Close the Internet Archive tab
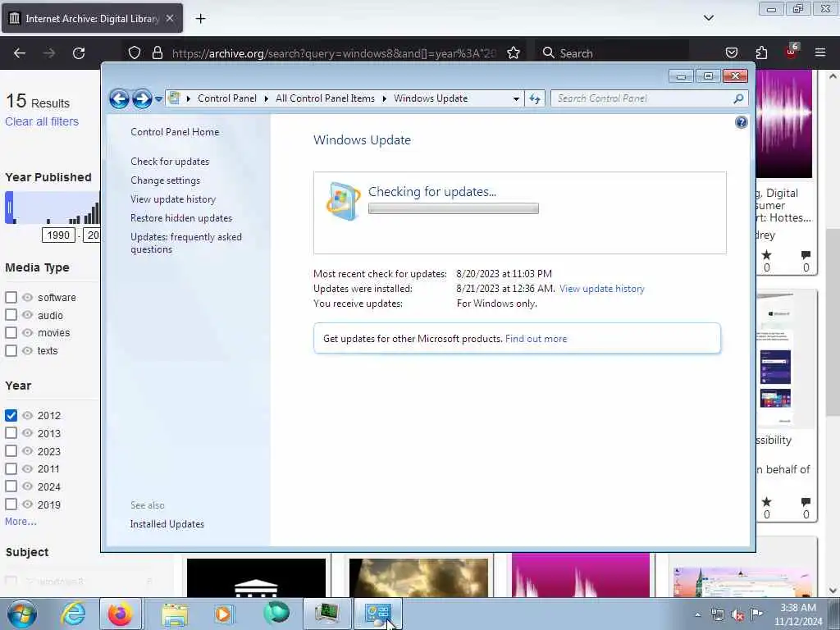Image resolution: width=840 pixels, height=630 pixels. 170,18
